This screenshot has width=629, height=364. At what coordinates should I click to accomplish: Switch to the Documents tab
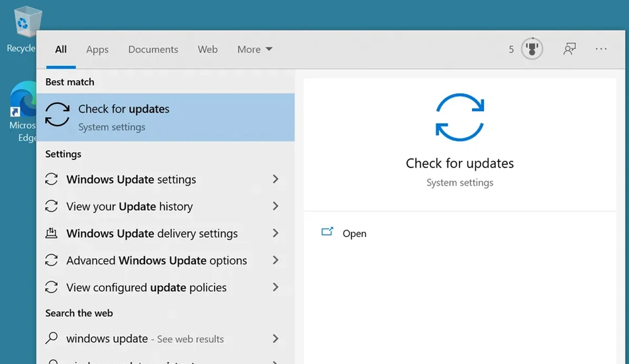click(x=153, y=50)
